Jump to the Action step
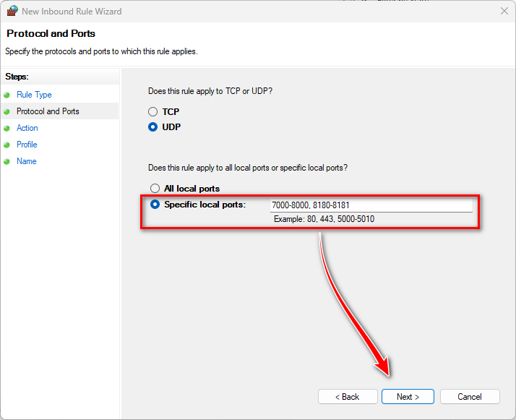 click(27, 128)
